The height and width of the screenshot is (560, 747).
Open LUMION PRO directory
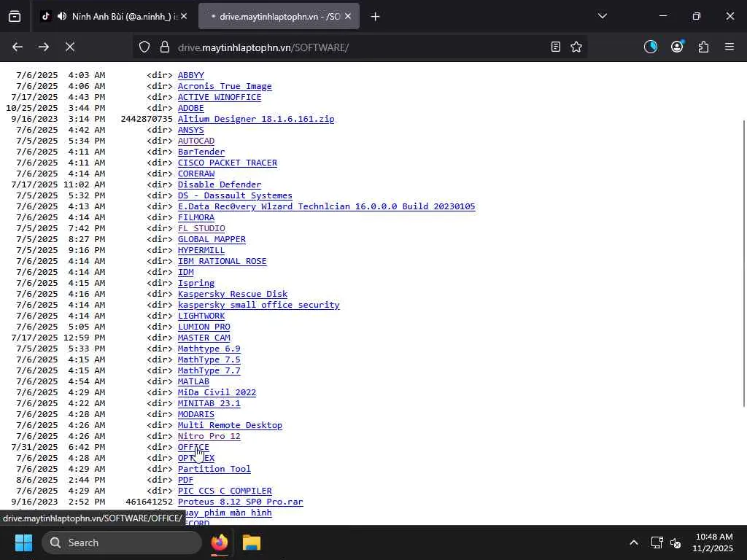(204, 327)
